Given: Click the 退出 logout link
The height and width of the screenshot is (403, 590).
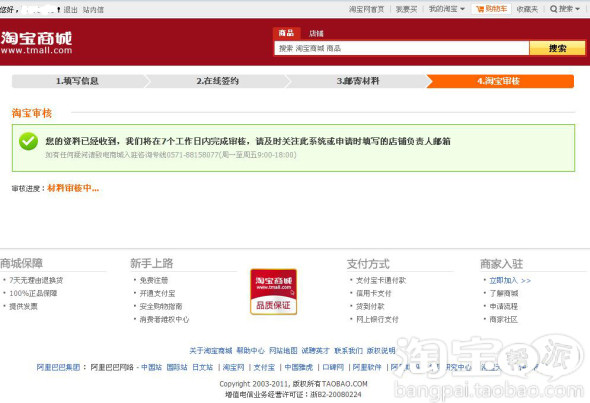Looking at the screenshot, I should click(x=70, y=10).
